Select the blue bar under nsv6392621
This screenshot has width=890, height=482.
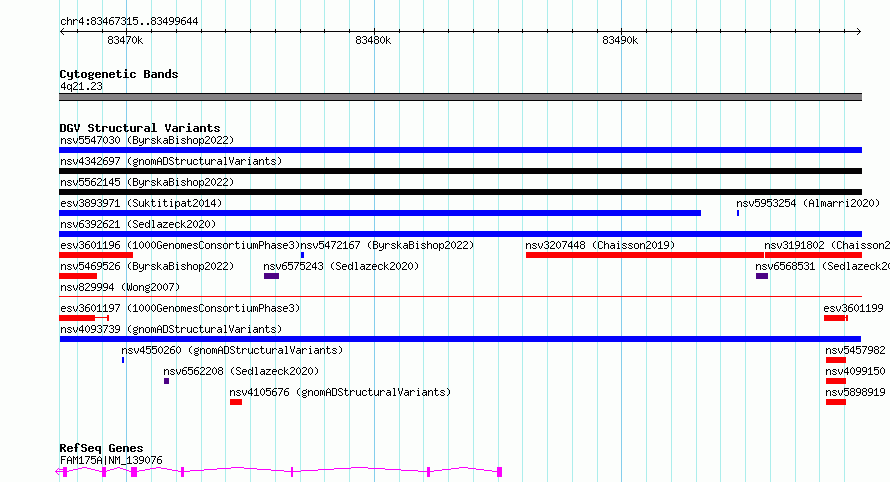[460, 234]
